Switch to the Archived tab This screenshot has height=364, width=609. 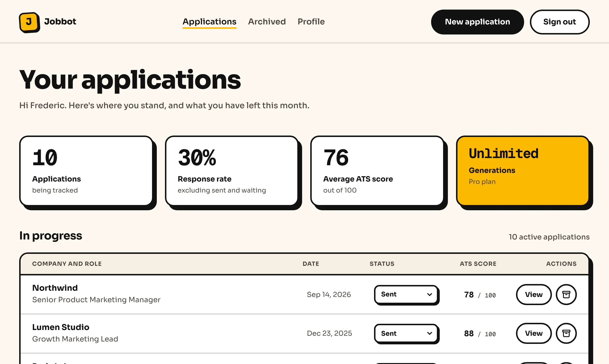267,22
